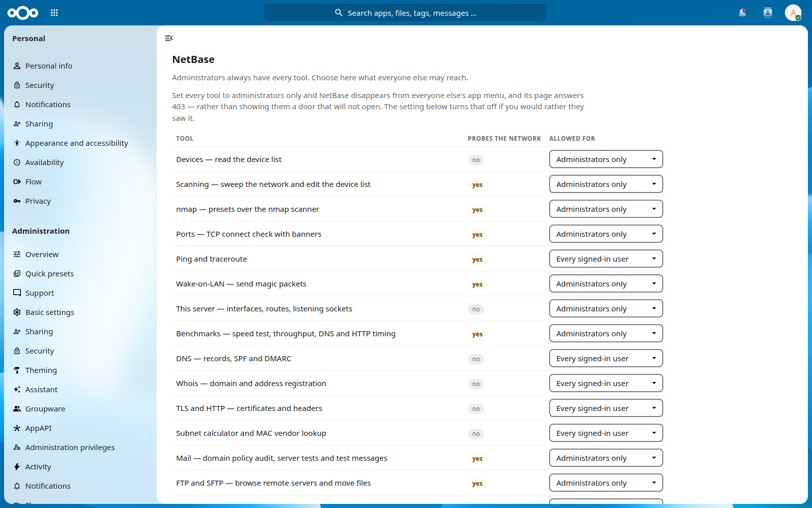812x508 pixels.
Task: Click the NetBase section heading
Action: (193, 59)
